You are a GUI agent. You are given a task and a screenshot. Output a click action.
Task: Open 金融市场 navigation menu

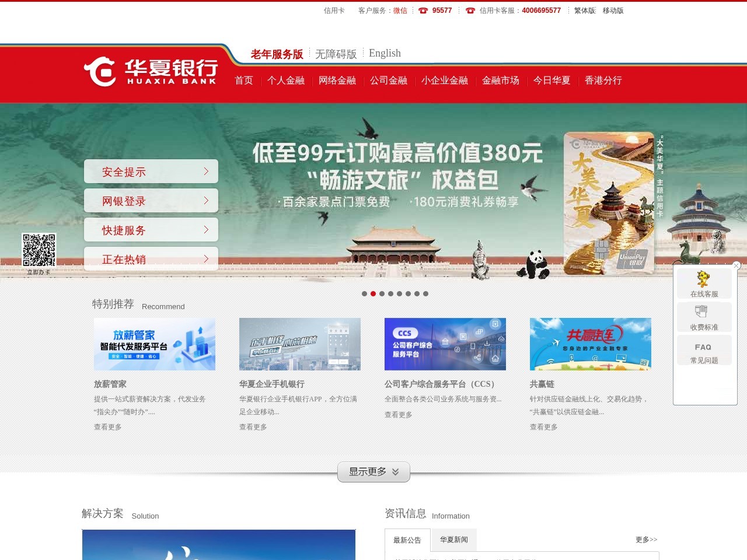501,80
